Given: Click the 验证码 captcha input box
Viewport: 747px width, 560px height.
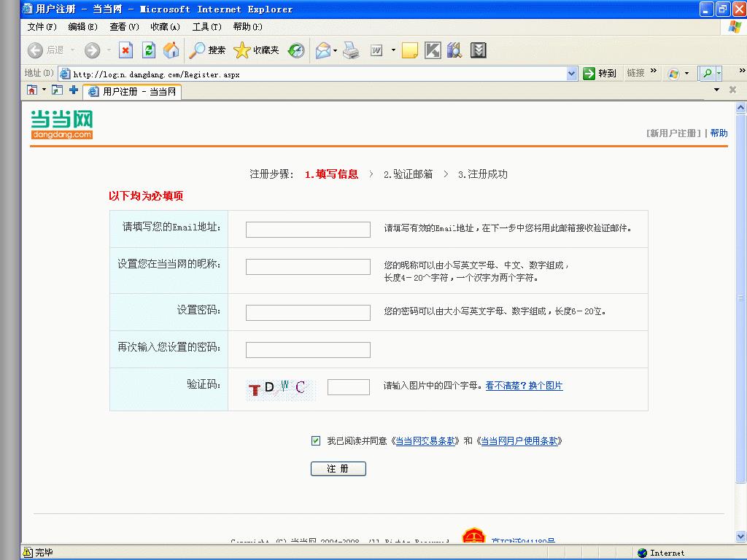Looking at the screenshot, I should [x=349, y=387].
